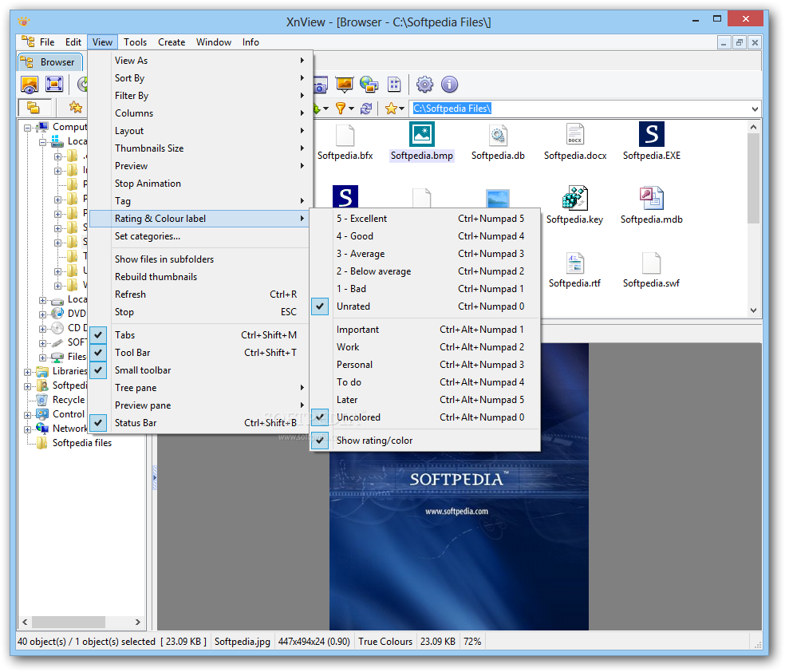Toggle the Tabs menu option
The width and height of the screenshot is (785, 672).
coord(199,335)
